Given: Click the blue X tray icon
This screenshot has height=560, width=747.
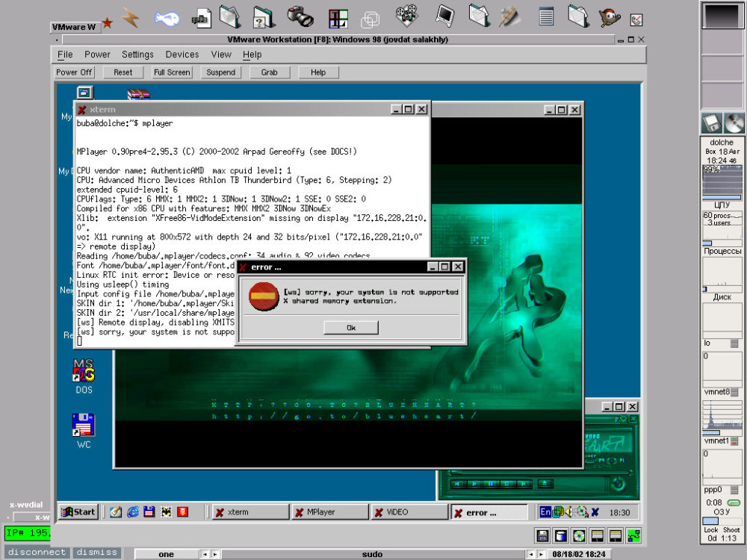Looking at the screenshot, I should pos(595,512).
